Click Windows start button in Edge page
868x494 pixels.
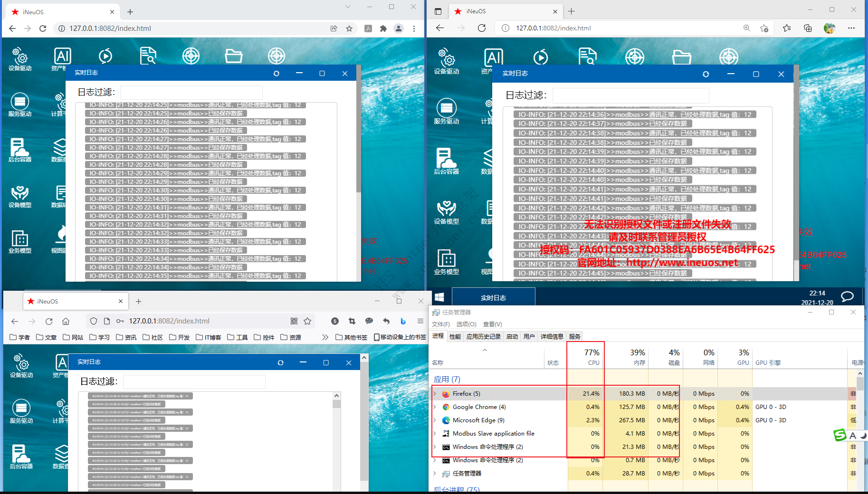point(439,297)
